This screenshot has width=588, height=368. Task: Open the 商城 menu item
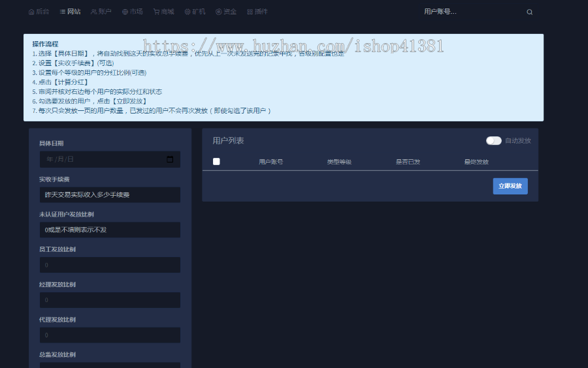[x=164, y=12]
